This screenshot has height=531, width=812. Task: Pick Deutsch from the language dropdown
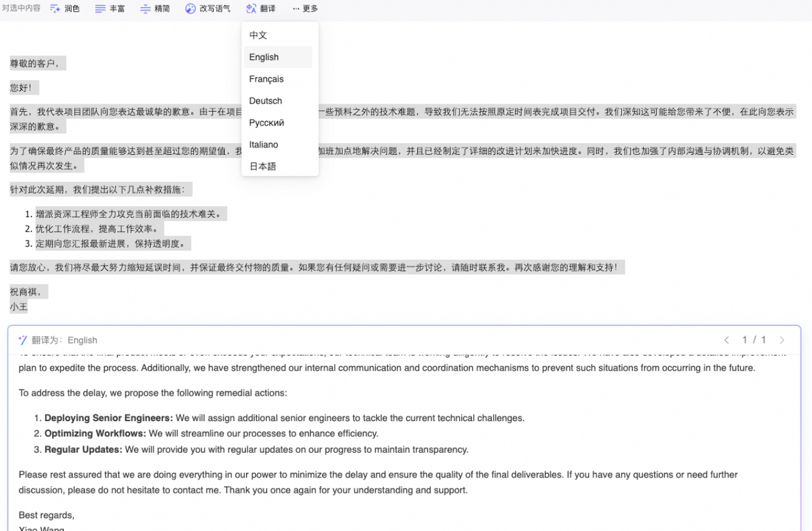(278, 101)
